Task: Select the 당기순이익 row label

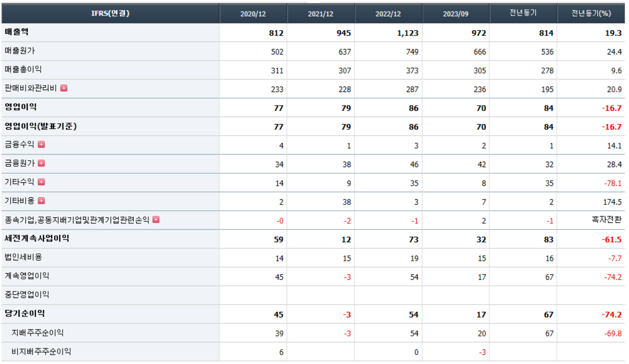Action: (x=25, y=313)
